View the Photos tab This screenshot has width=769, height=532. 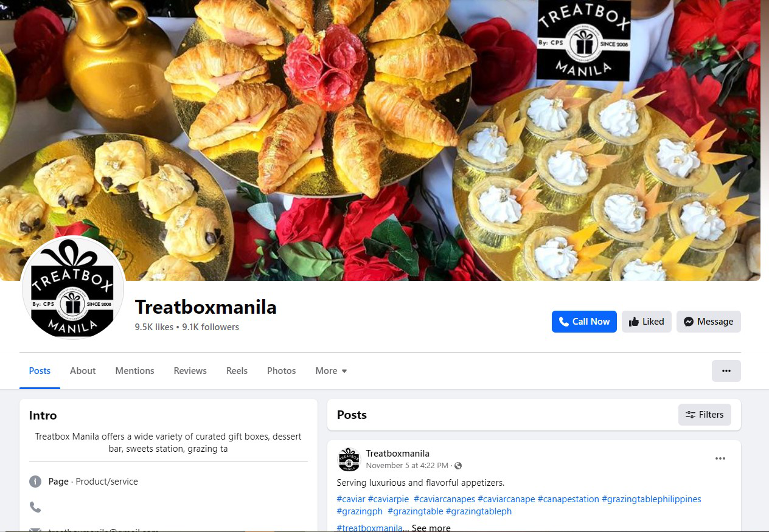281,371
